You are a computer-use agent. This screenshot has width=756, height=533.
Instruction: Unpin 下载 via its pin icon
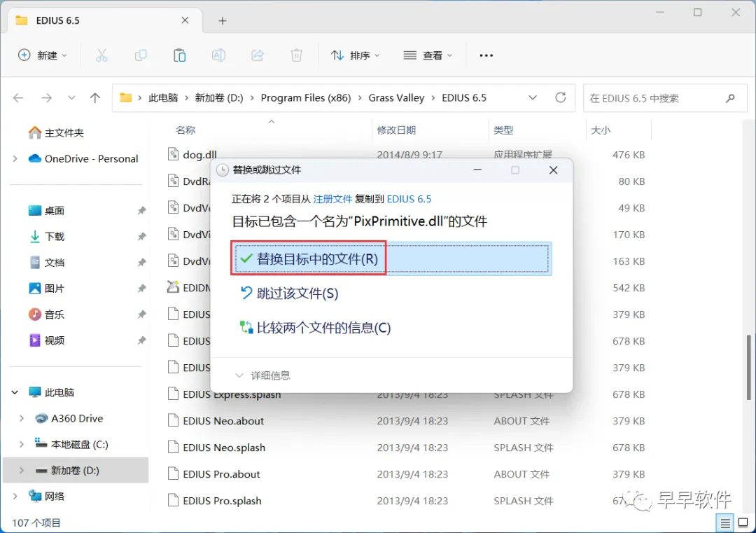point(141,236)
